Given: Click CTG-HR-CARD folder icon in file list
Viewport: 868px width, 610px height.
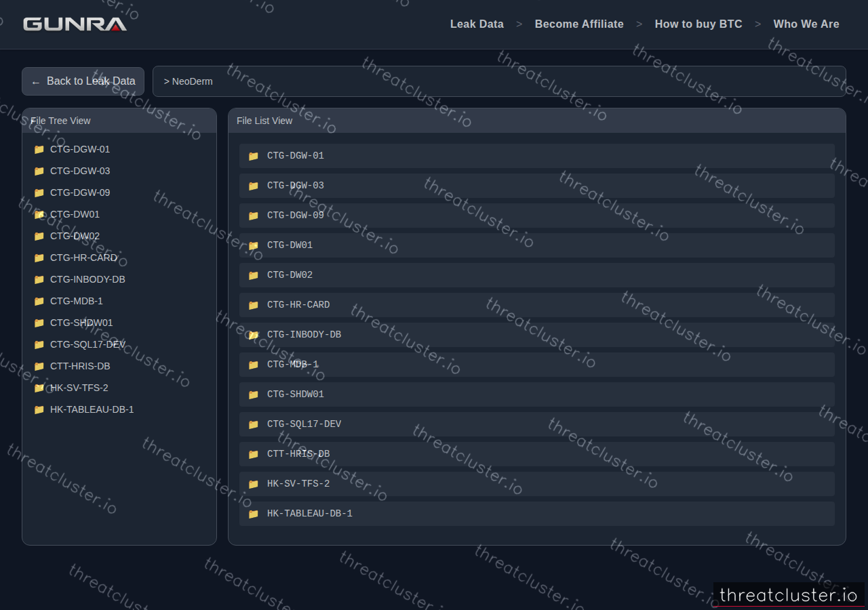Looking at the screenshot, I should 253,305.
